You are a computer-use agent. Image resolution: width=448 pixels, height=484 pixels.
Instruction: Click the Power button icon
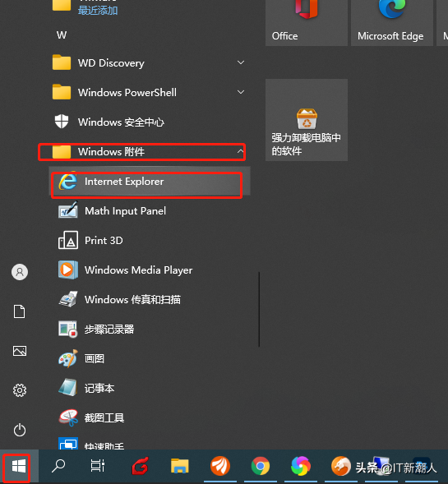pyautogui.click(x=20, y=430)
